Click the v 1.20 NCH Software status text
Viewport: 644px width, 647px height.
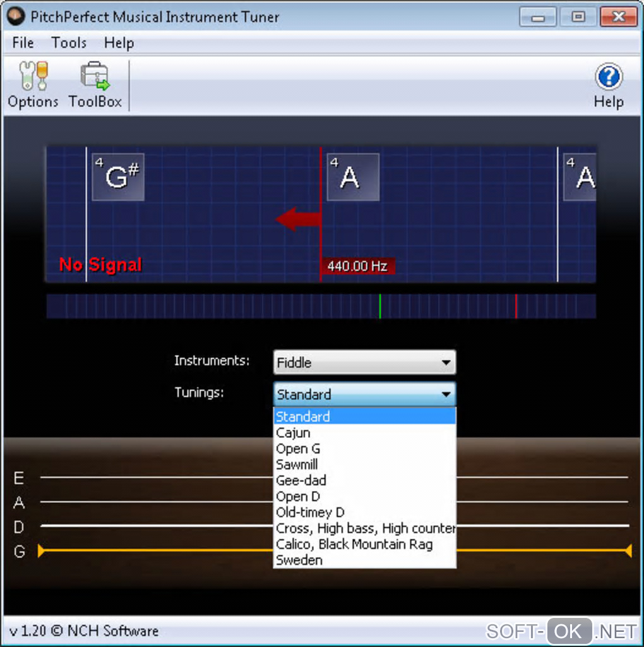(x=84, y=631)
